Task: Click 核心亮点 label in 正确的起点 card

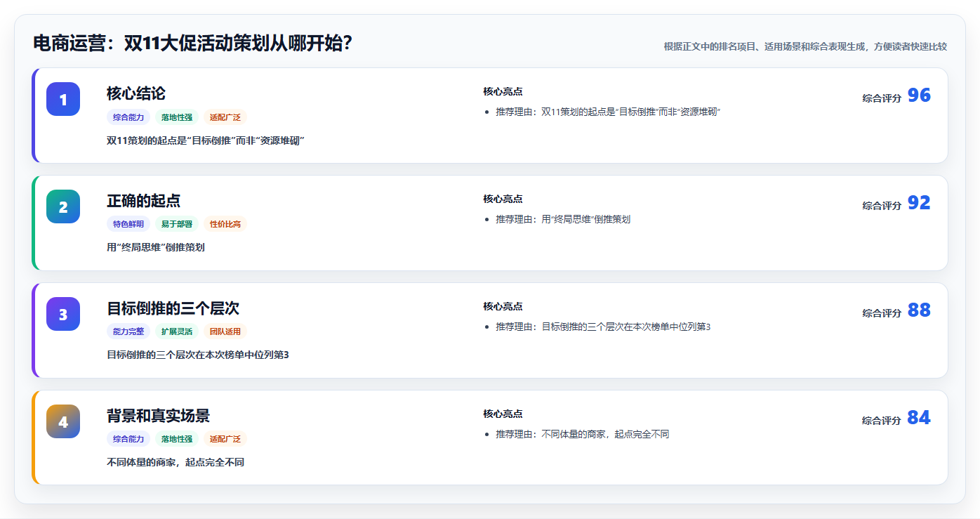Action: (x=503, y=199)
